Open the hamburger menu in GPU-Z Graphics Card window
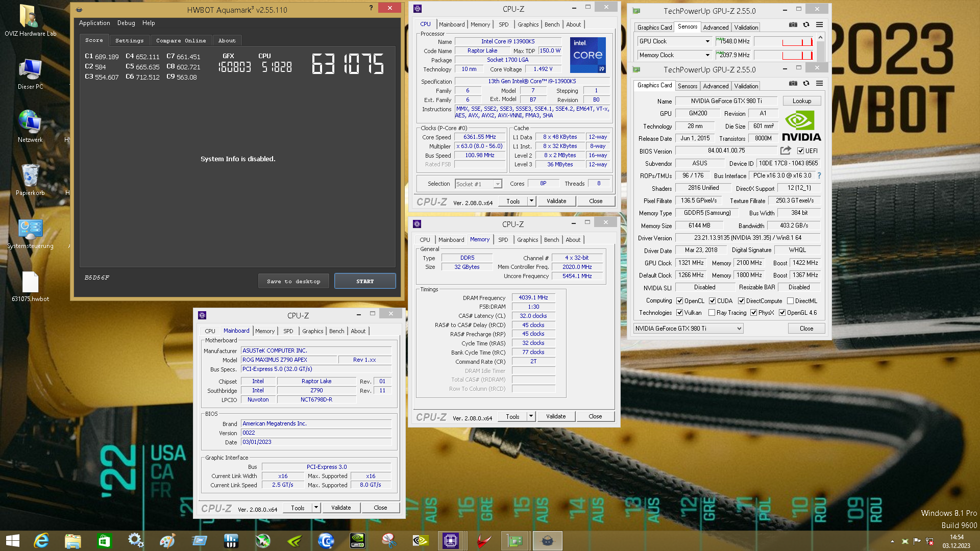This screenshot has width=980, height=551. point(819,84)
